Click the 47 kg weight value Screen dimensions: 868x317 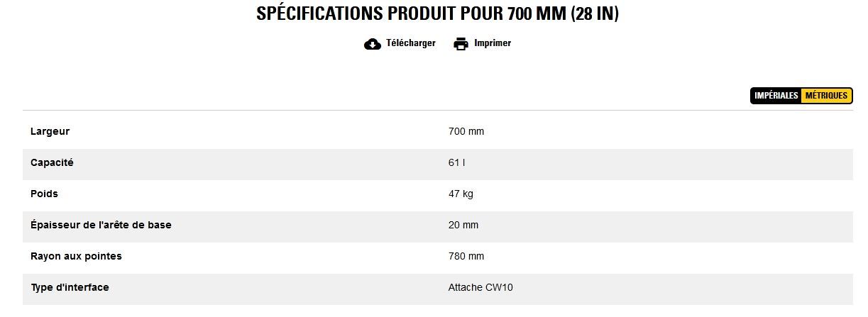coord(461,194)
